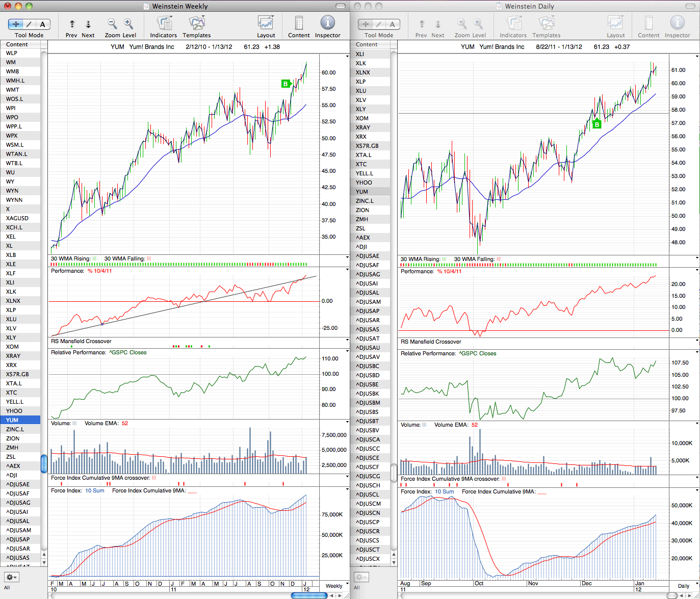Zoom out the Weekly chart

pyautogui.click(x=112, y=23)
